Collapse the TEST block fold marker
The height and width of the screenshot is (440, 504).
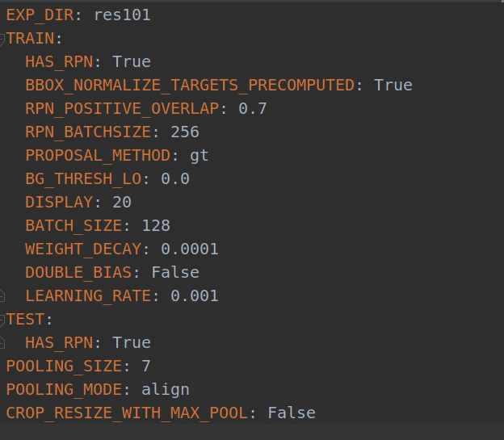2,321
